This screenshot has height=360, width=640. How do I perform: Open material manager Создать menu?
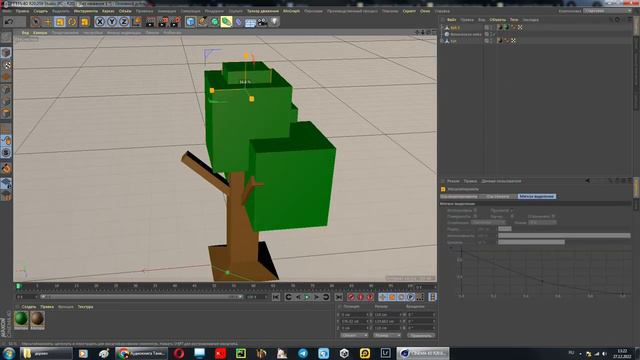tap(29, 307)
